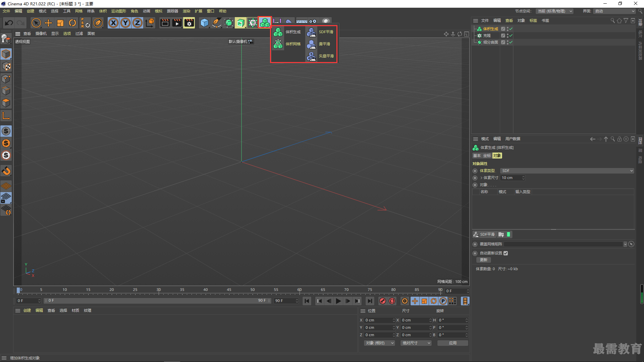Toggle the X axis lock
Screen dimensions: 644x362
[x=113, y=23]
